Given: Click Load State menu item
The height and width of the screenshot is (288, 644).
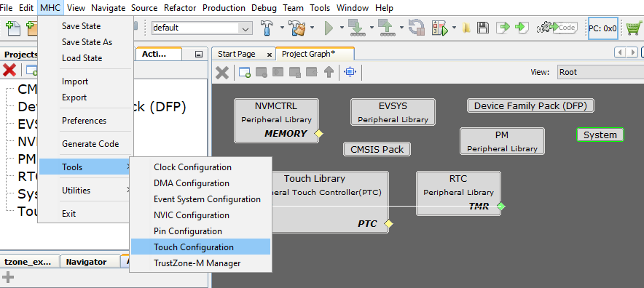Looking at the screenshot, I should (x=86, y=58).
